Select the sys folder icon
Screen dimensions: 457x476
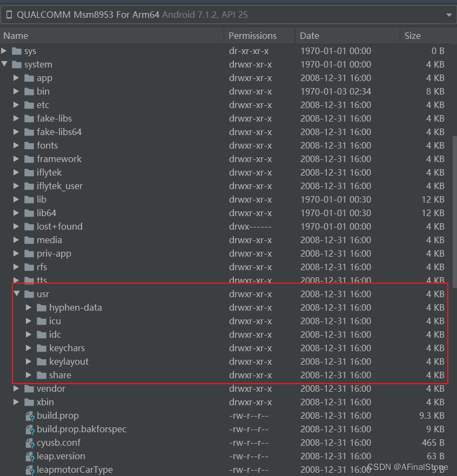coord(17,51)
